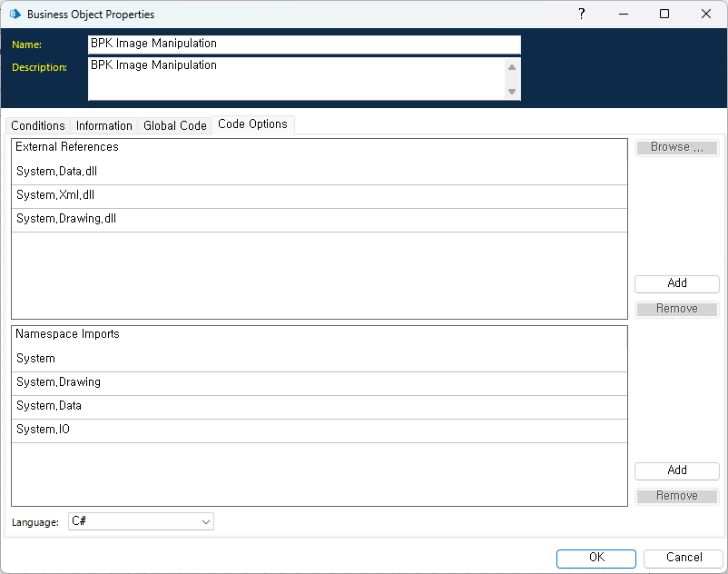Click the Description scrollbar down arrow
Screen dimensions: 728x574
pos(512,92)
